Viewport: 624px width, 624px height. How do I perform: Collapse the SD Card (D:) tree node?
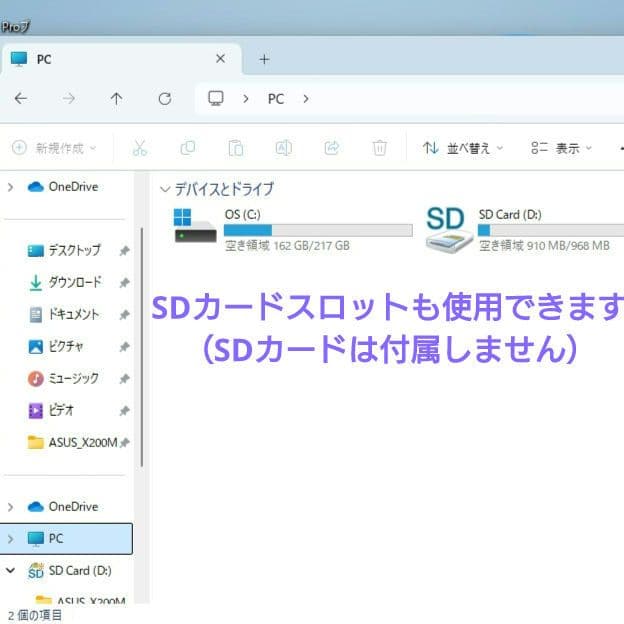[11, 571]
